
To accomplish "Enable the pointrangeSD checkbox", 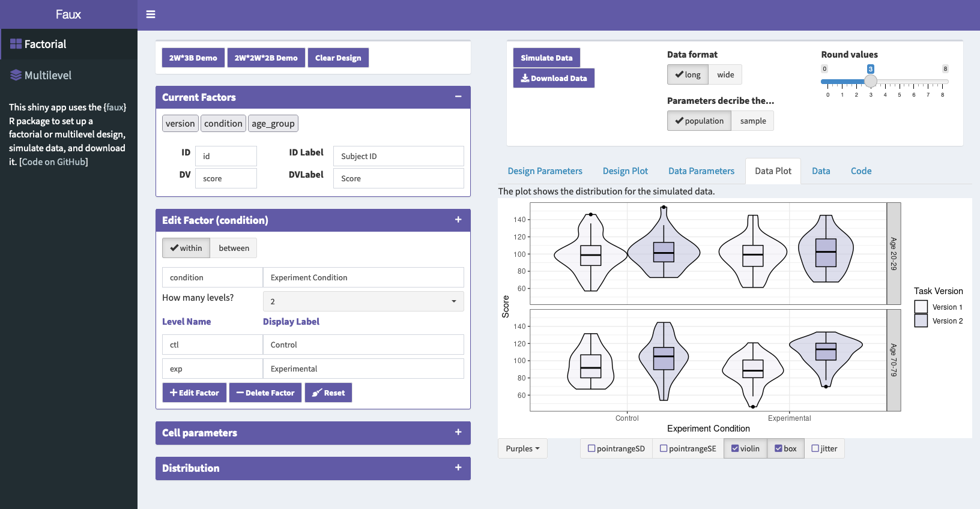I will coord(591,448).
